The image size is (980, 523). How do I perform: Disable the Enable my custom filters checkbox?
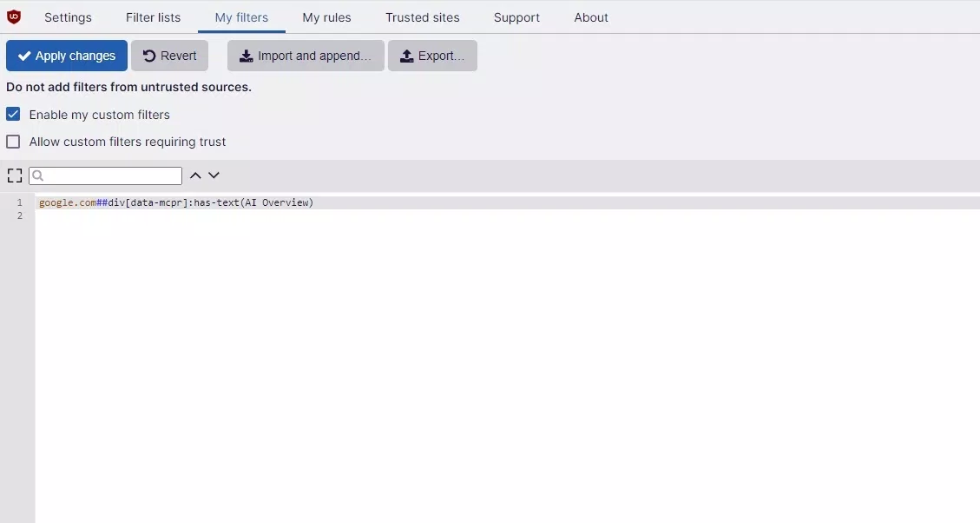pos(13,115)
